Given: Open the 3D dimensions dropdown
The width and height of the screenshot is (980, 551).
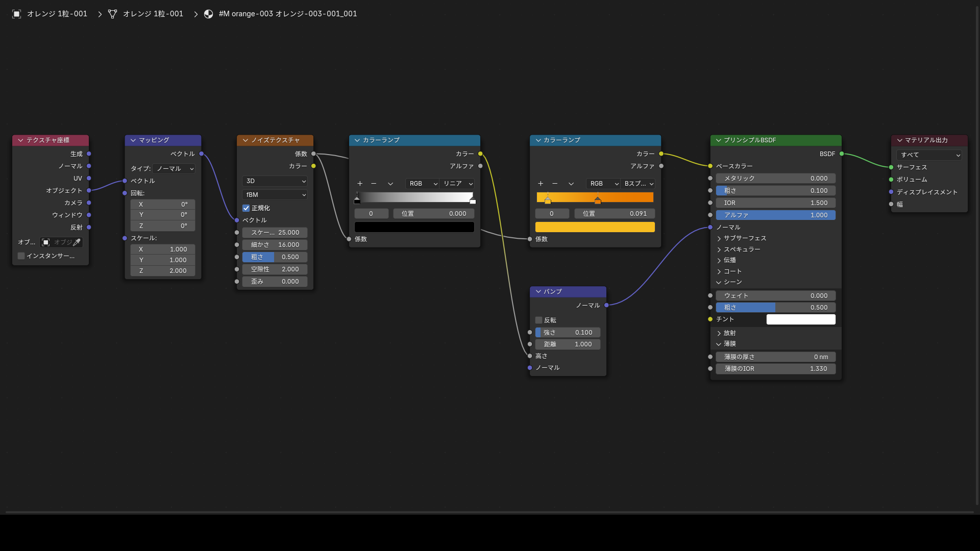Looking at the screenshot, I should (x=275, y=181).
